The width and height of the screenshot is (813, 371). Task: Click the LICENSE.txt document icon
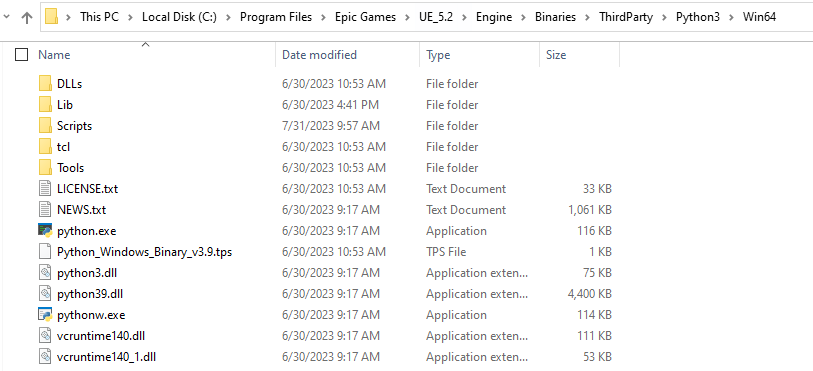[x=46, y=189]
